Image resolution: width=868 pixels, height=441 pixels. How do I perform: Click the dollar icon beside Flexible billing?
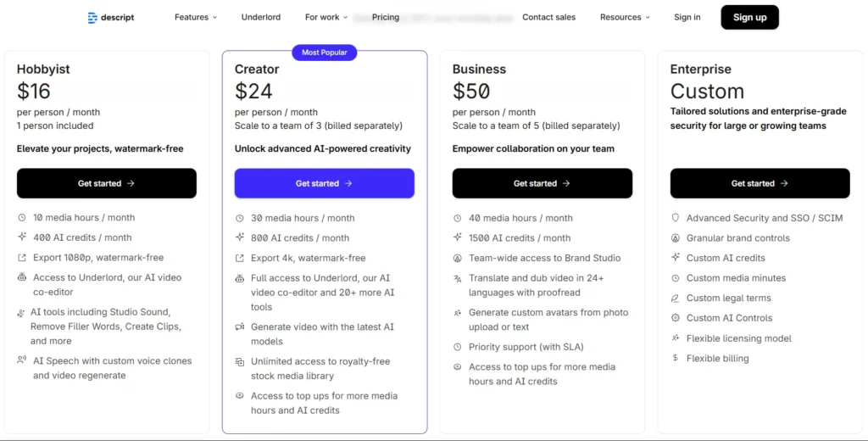[x=676, y=358]
